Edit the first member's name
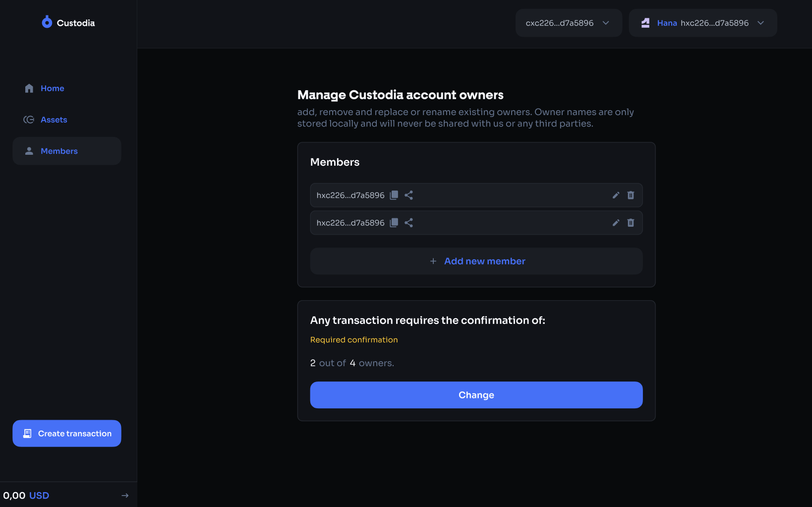This screenshot has width=812, height=507. tap(616, 195)
